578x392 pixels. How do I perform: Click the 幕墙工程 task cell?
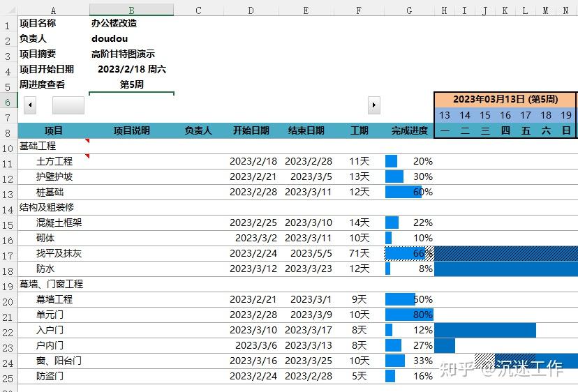(x=54, y=299)
